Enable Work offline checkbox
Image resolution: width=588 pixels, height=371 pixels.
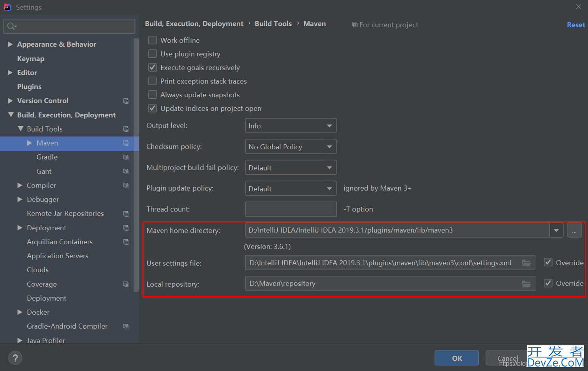(x=153, y=40)
